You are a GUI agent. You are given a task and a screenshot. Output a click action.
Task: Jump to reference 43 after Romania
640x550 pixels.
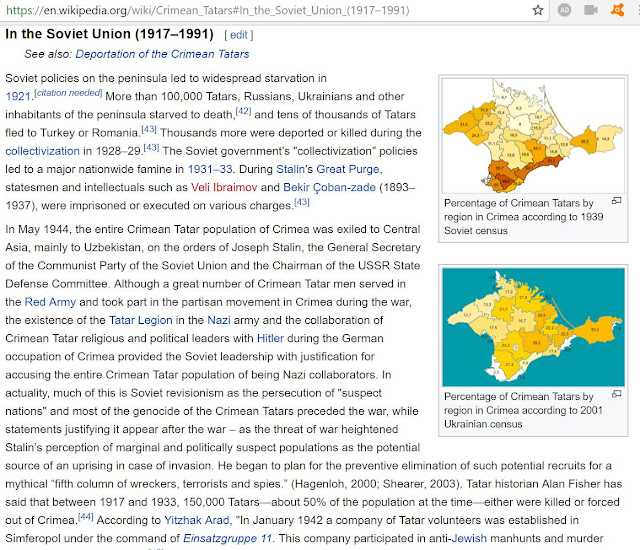pyautogui.click(x=149, y=129)
